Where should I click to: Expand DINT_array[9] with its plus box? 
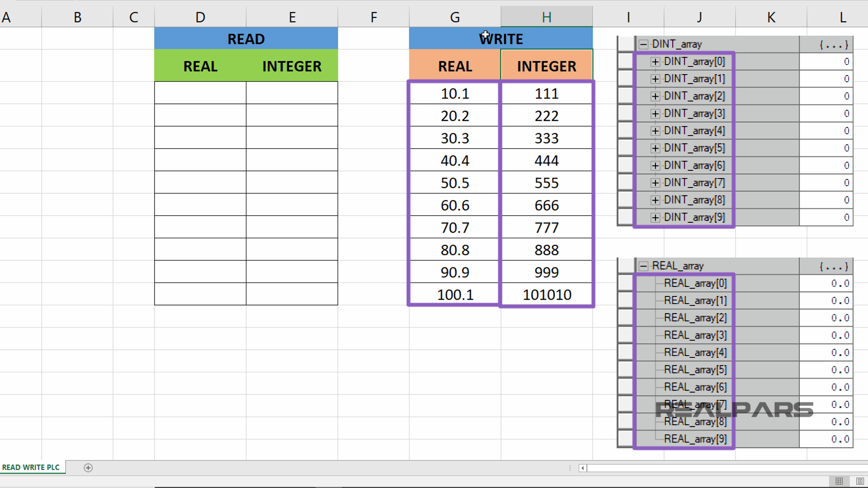click(655, 217)
